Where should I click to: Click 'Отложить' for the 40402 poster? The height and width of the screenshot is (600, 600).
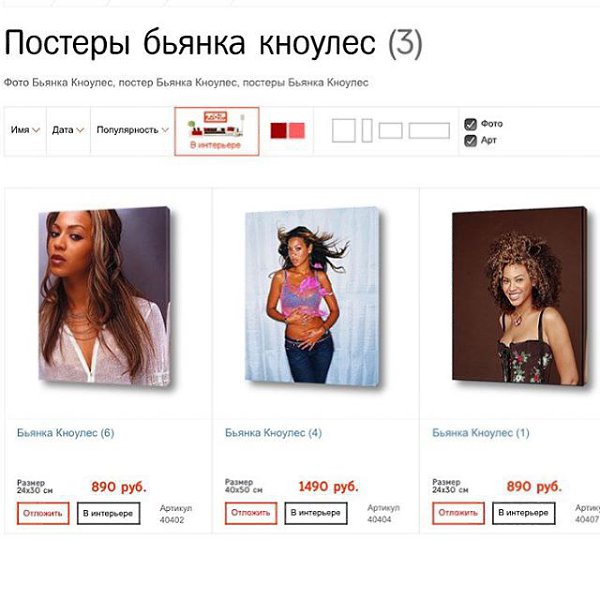[x=43, y=513]
